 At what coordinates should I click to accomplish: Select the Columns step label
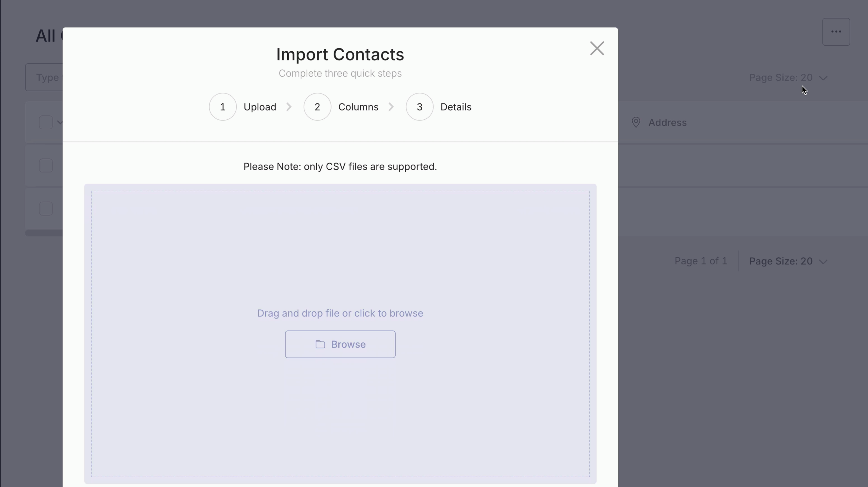click(x=358, y=107)
